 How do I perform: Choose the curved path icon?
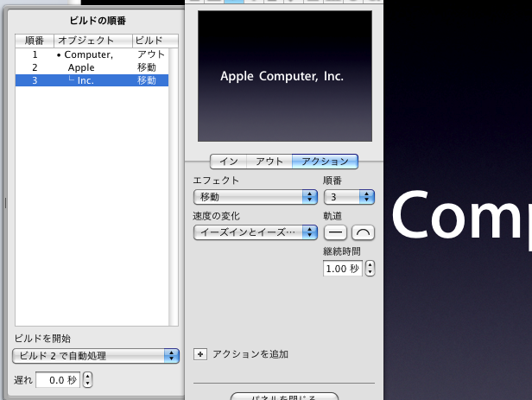pyautogui.click(x=363, y=232)
